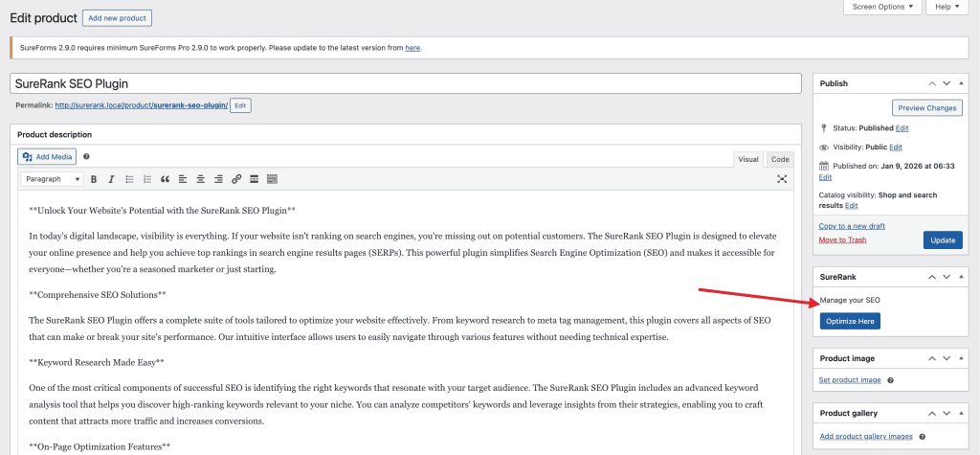Toggle italic formatting in editor toolbar
980x455 pixels.
(111, 179)
